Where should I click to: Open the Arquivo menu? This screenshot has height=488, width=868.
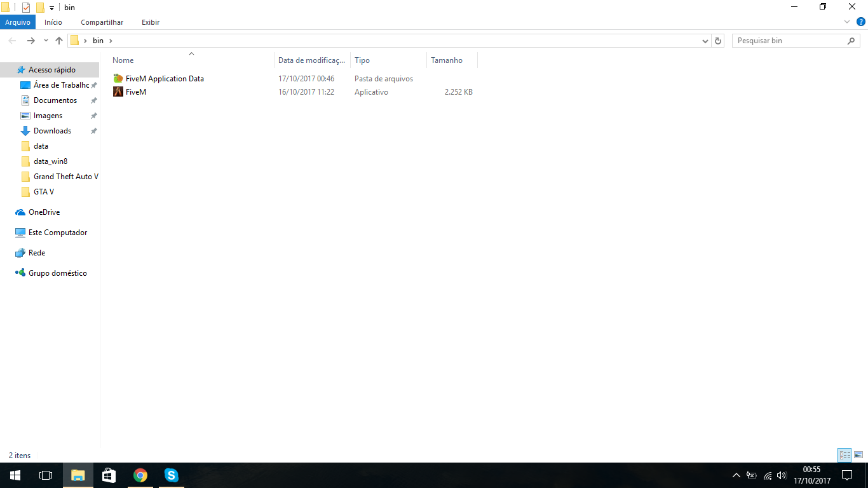[18, 22]
